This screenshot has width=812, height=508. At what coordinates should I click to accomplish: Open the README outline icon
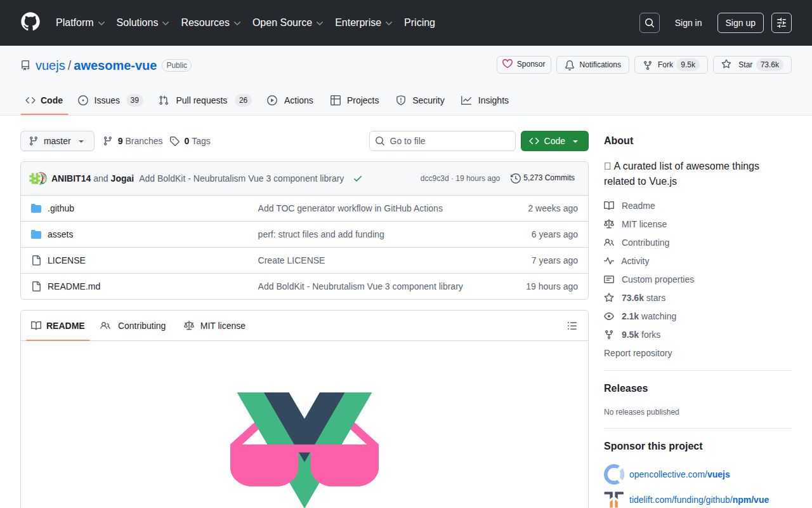click(x=572, y=325)
